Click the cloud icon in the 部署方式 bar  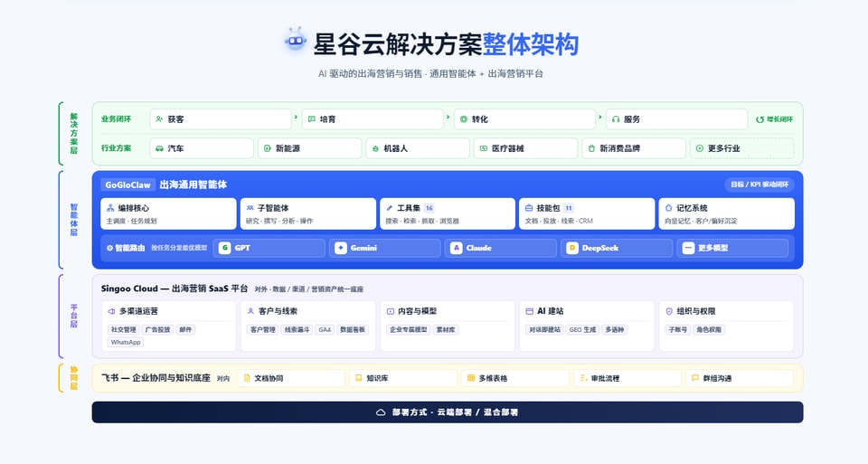pos(381,412)
